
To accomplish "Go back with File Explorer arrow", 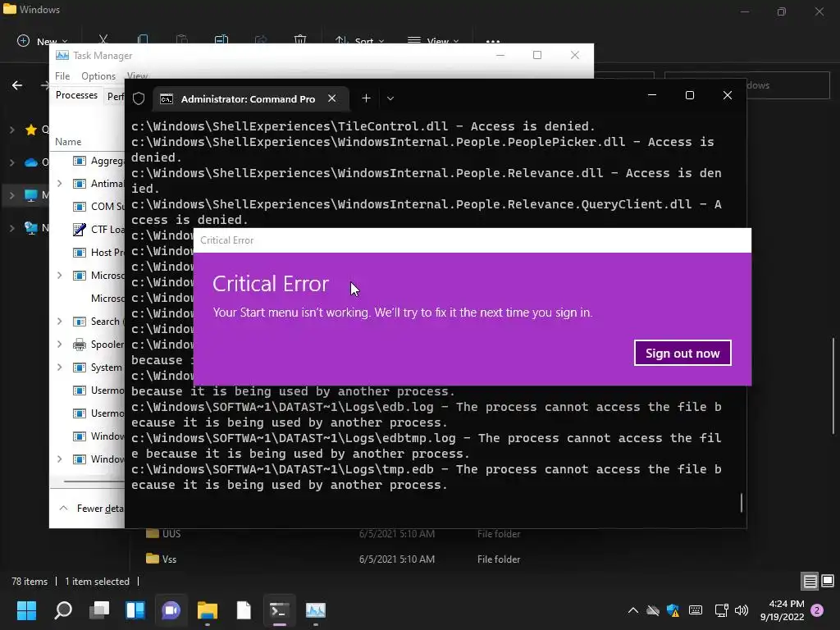I will (17, 85).
